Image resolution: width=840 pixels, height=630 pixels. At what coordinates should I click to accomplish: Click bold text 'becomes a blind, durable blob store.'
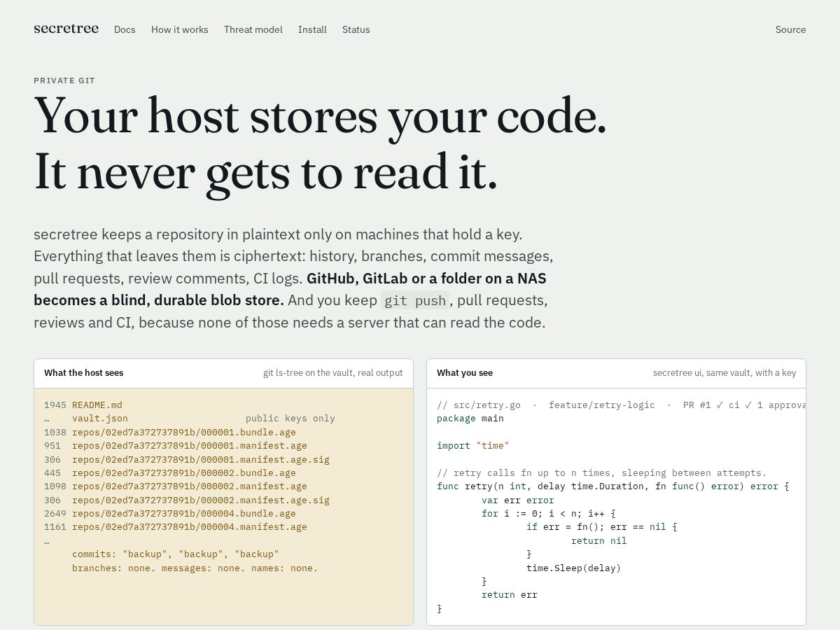(x=159, y=300)
